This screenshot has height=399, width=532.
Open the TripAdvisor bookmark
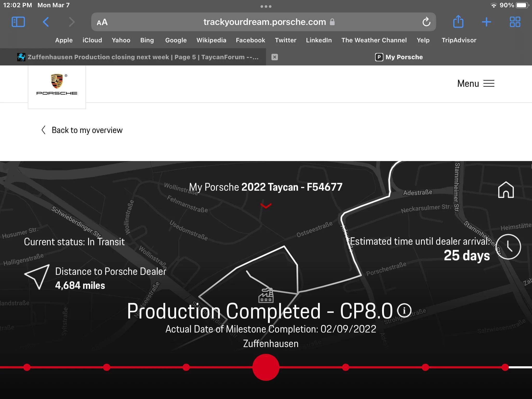point(459,40)
